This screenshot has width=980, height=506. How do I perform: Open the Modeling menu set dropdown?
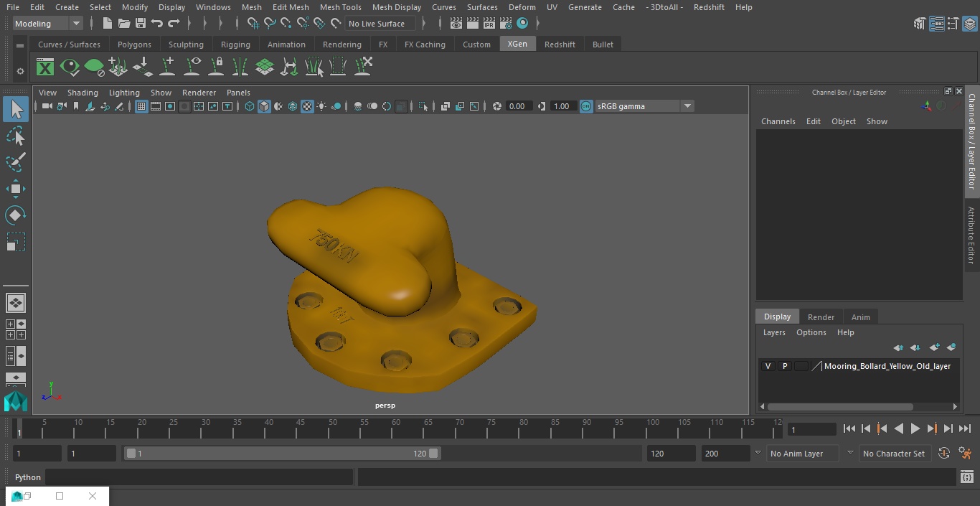(76, 24)
